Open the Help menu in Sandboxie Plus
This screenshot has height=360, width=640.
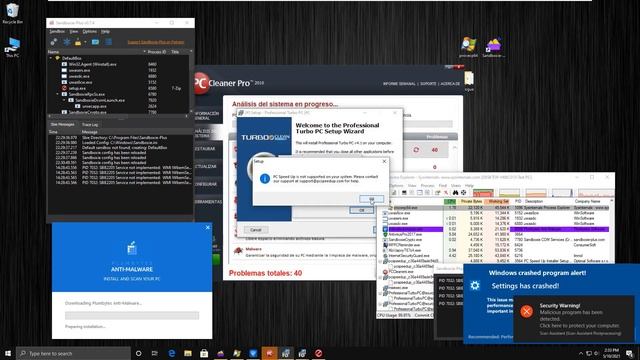point(105,31)
